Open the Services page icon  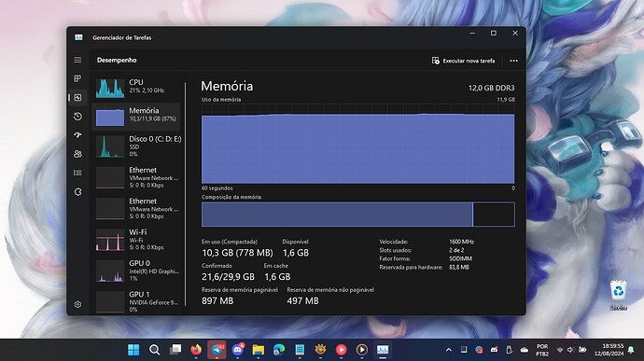tap(77, 192)
